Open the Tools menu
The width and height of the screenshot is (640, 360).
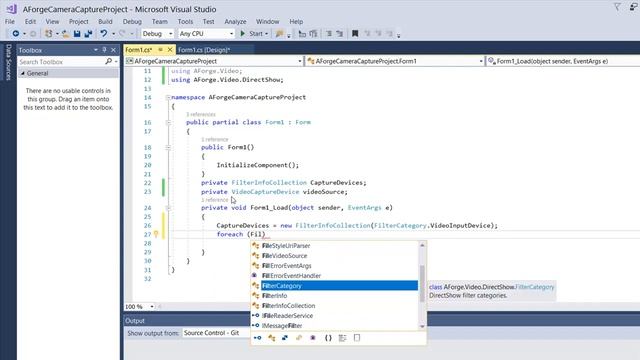(x=185, y=22)
